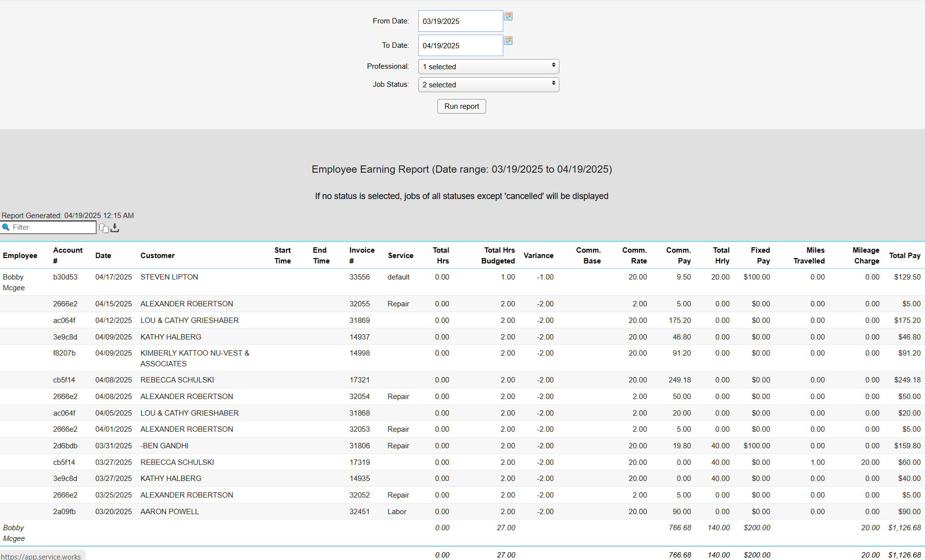Viewport: 925px width, 560px height.
Task: Sort by the End Time column header
Action: [x=321, y=255]
